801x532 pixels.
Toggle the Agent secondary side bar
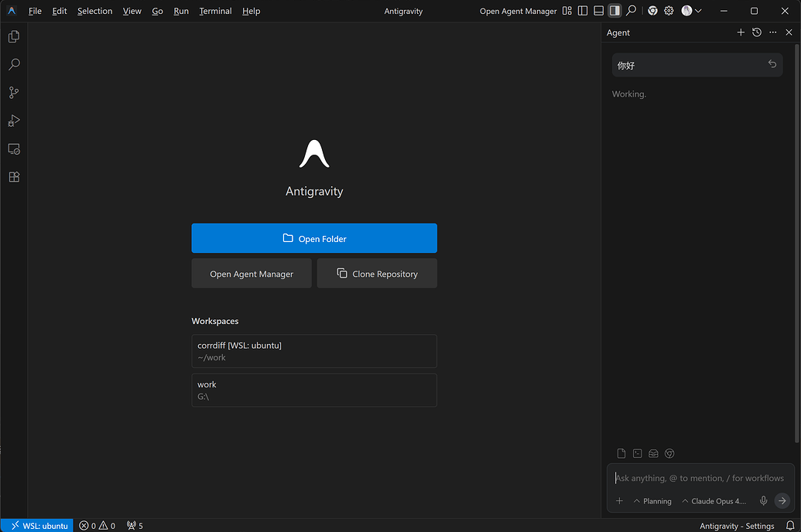pyautogui.click(x=614, y=11)
